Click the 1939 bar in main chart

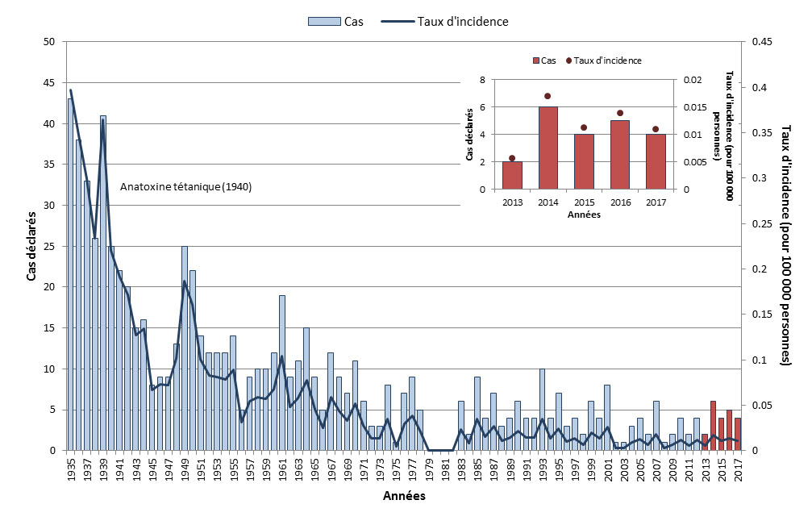click(x=103, y=282)
